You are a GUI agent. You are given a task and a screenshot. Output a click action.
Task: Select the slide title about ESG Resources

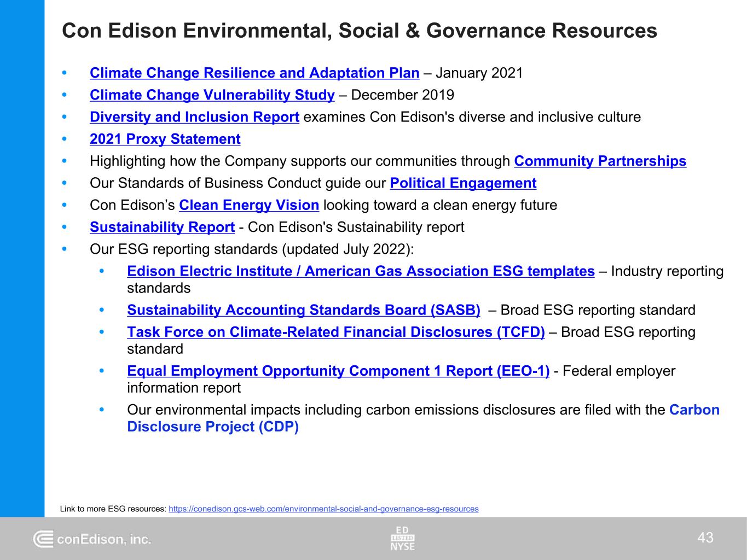pyautogui.click(x=360, y=31)
